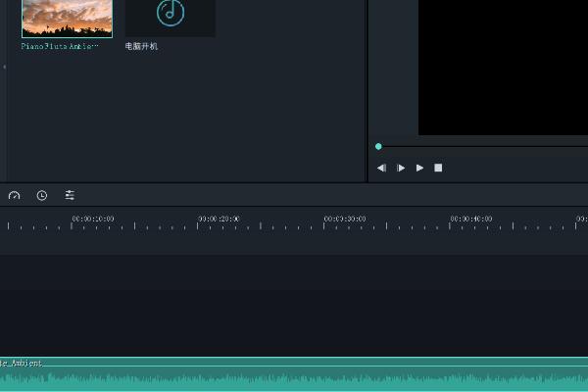Image resolution: width=588 pixels, height=392 pixels.
Task: Stop the preview playback
Action: point(438,168)
